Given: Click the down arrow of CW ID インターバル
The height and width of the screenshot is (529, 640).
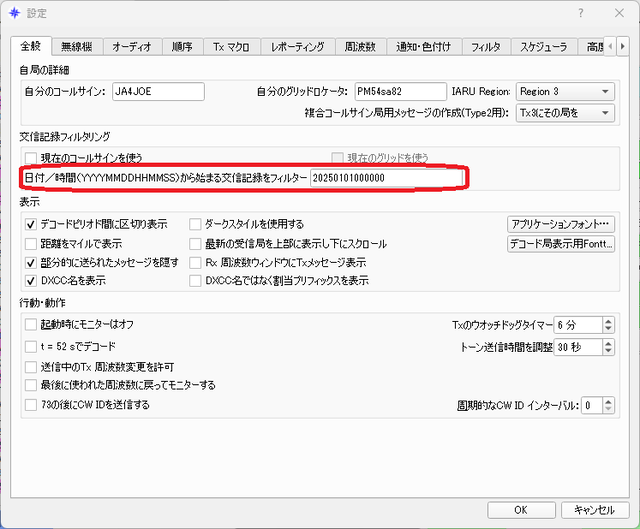Looking at the screenshot, I should tap(608, 409).
